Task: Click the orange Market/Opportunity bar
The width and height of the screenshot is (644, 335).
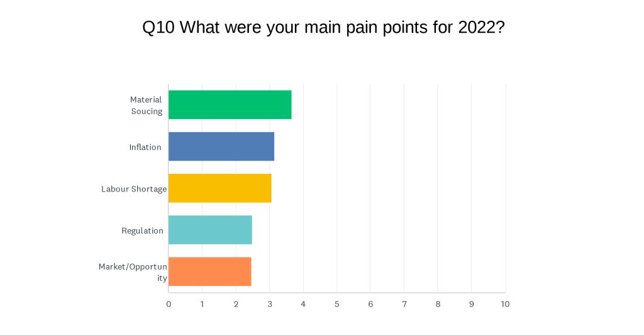Action: pyautogui.click(x=210, y=271)
